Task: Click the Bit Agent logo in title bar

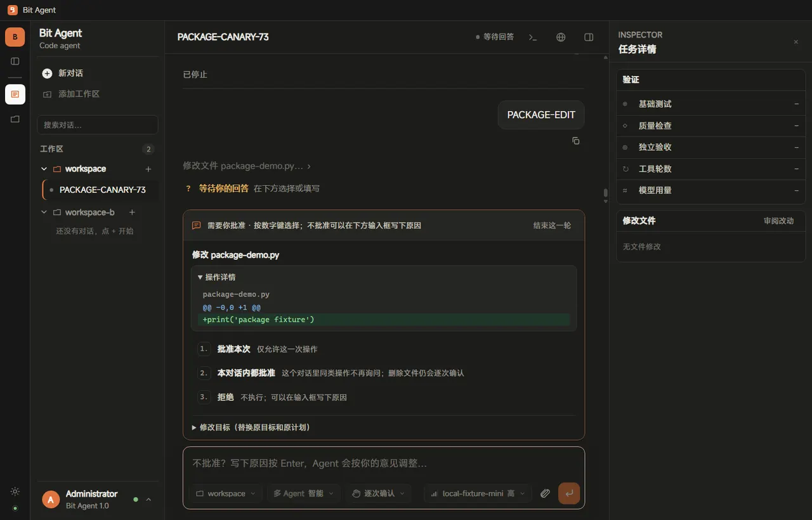Action: [x=13, y=10]
